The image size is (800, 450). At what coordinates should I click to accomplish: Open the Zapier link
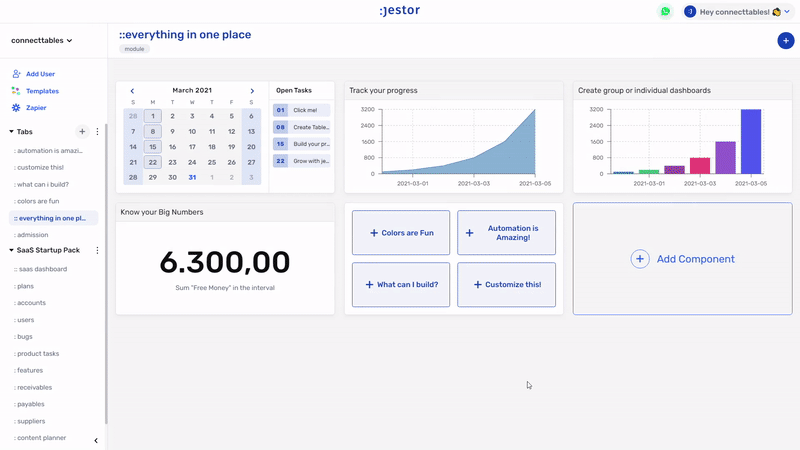point(36,108)
